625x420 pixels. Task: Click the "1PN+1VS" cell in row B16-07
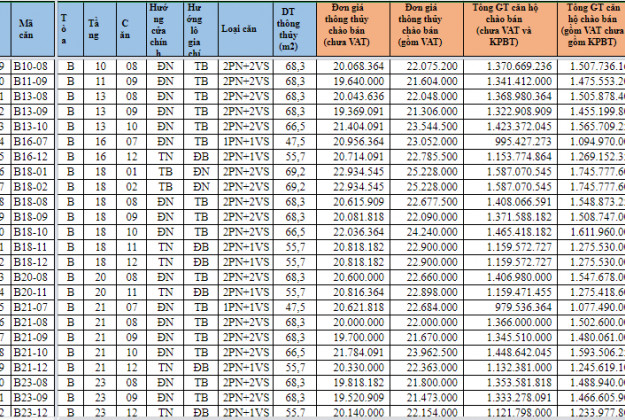244,143
